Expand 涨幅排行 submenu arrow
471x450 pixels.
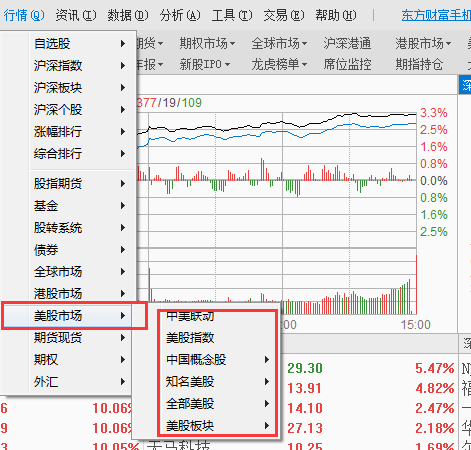click(123, 132)
